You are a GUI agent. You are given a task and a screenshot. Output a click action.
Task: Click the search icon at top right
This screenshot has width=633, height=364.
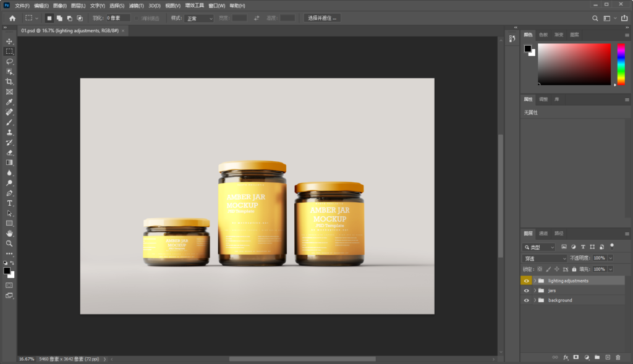(x=595, y=18)
